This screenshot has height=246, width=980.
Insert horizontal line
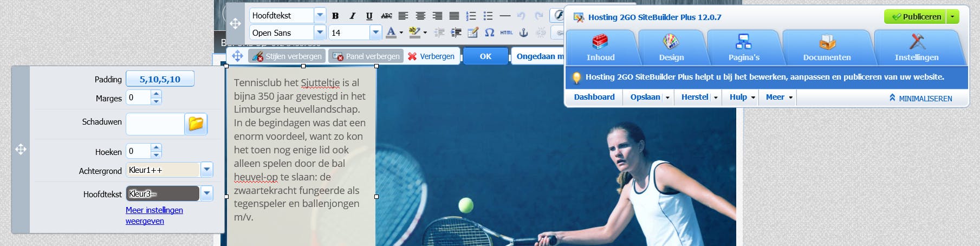505,16
